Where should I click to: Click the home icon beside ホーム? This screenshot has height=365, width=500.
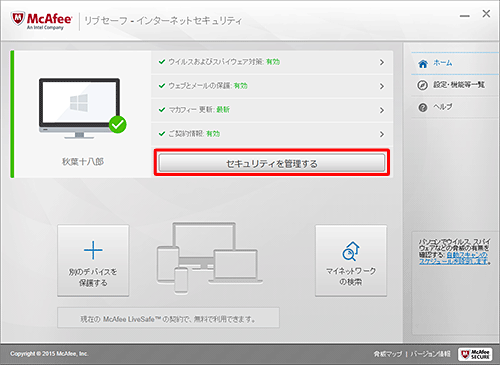[x=423, y=63]
